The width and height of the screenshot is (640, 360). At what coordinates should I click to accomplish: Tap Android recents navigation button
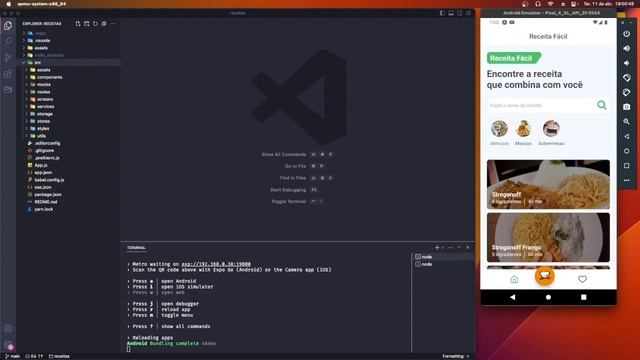tap(584, 297)
